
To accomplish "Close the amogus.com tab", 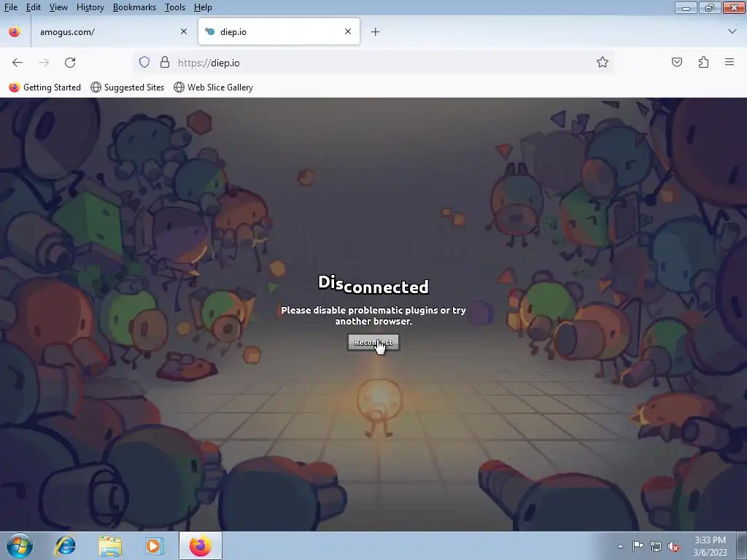I will tap(184, 31).
